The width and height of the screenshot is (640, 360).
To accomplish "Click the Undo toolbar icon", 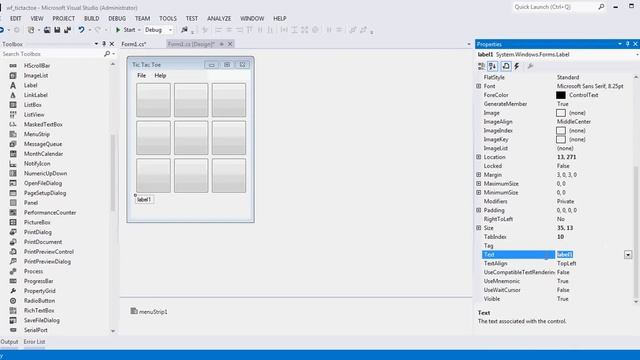I will point(81,30).
